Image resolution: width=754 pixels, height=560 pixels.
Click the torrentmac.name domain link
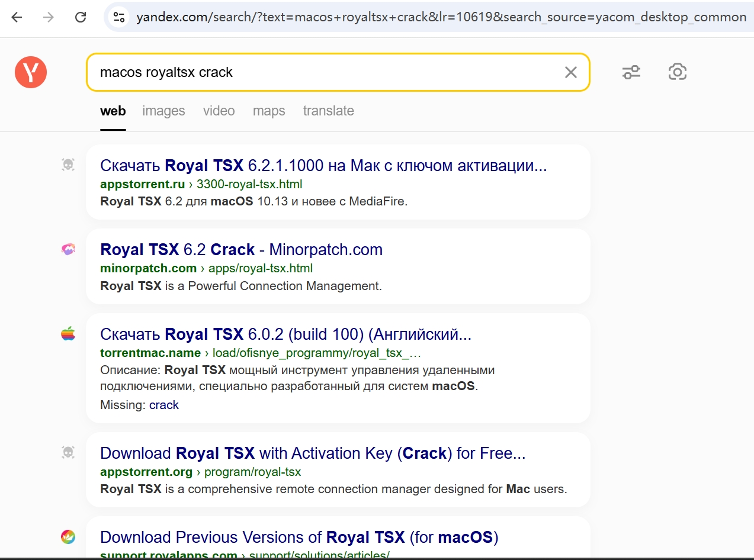[x=150, y=353]
